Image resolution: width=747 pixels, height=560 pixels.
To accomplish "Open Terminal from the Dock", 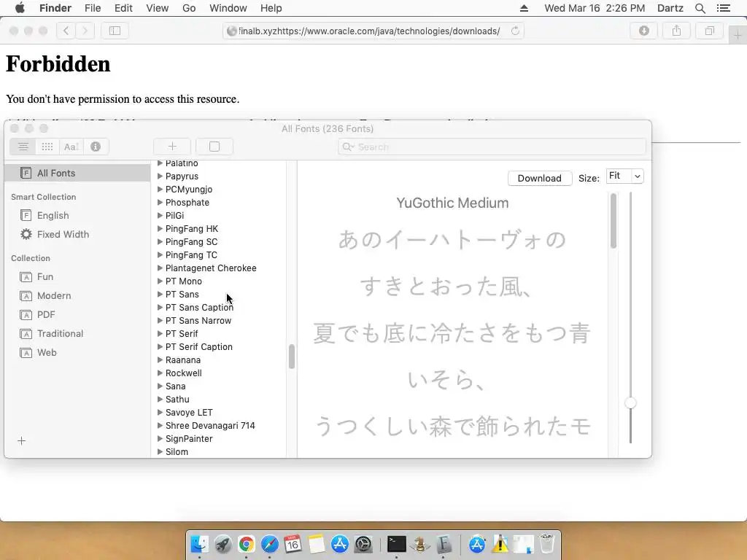I will tap(396, 544).
